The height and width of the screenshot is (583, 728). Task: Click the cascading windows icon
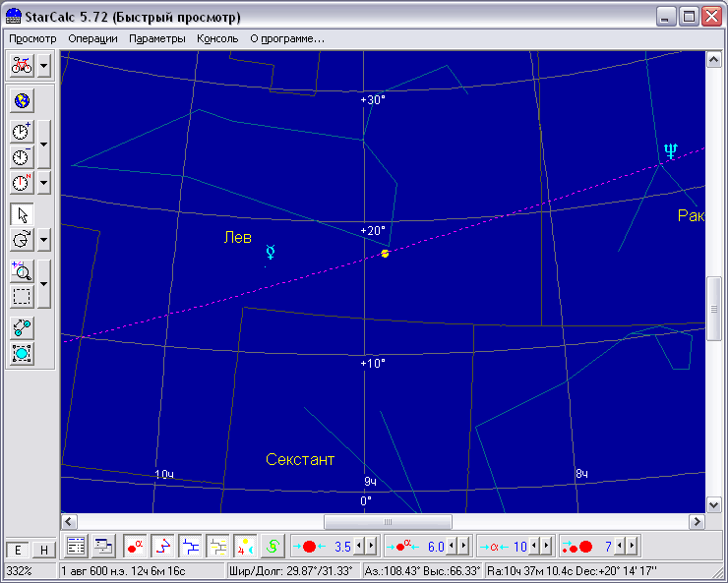[103, 547]
